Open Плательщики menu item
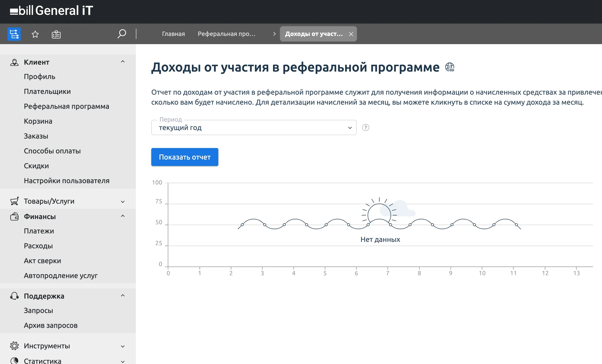 [47, 91]
